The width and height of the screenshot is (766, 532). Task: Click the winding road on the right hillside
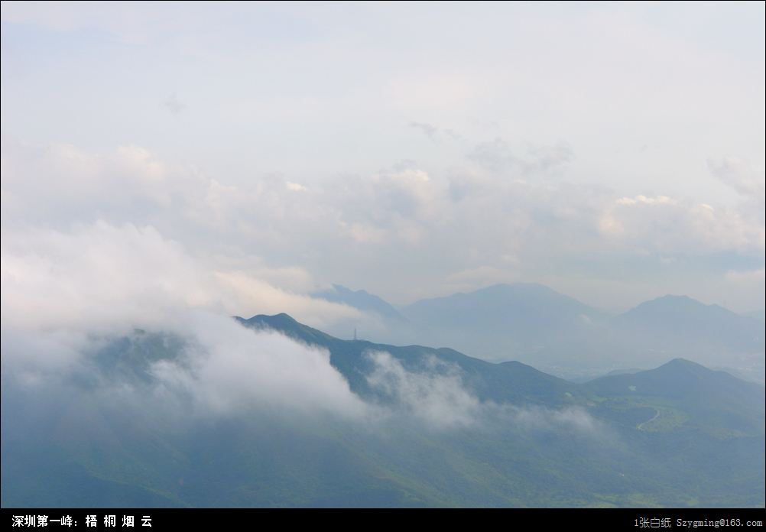pyautogui.click(x=650, y=419)
